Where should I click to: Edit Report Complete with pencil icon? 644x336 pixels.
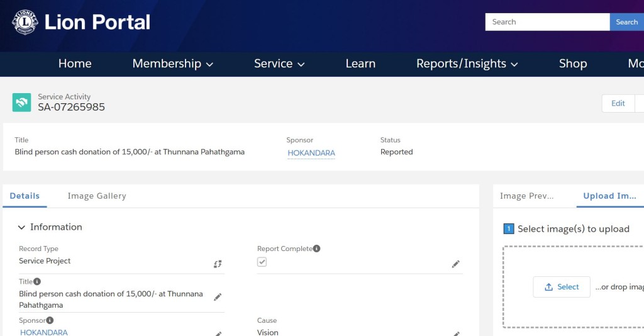pyautogui.click(x=455, y=264)
